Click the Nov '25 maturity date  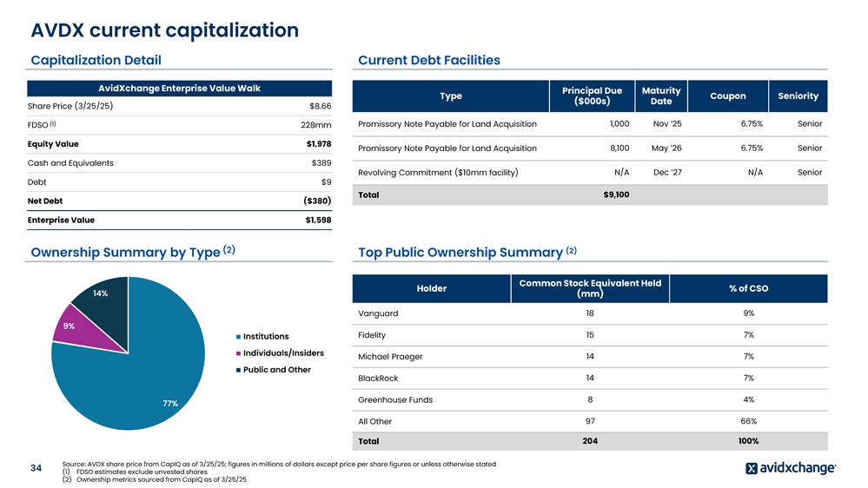click(667, 124)
